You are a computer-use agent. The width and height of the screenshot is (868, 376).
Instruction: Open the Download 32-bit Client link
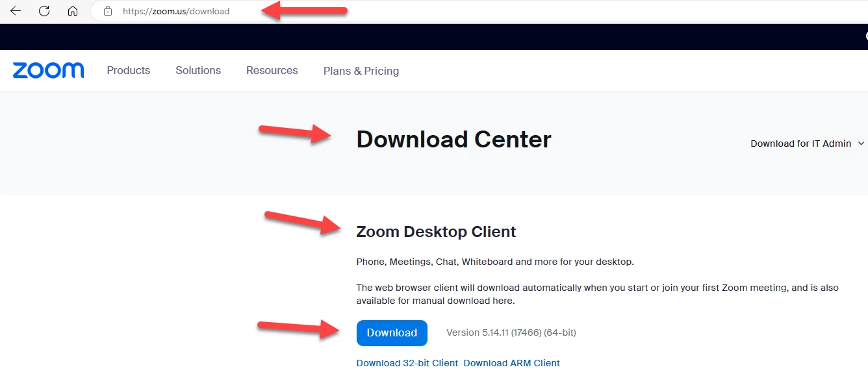[x=407, y=363]
